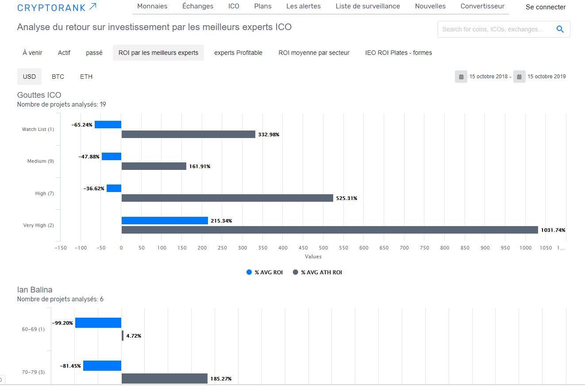Open the end date calendar icon
The width and height of the screenshot is (585, 392).
520,77
